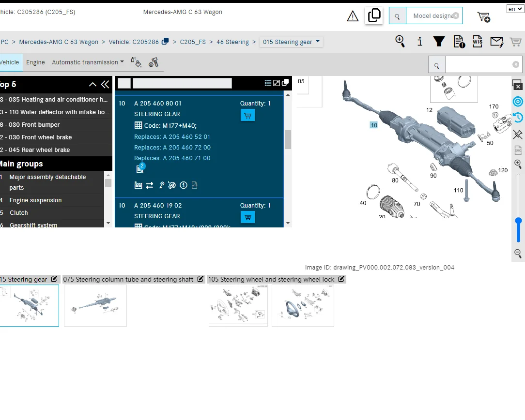
Task: Open the WIS document icon in breadcrumb bar
Action: 478,42
